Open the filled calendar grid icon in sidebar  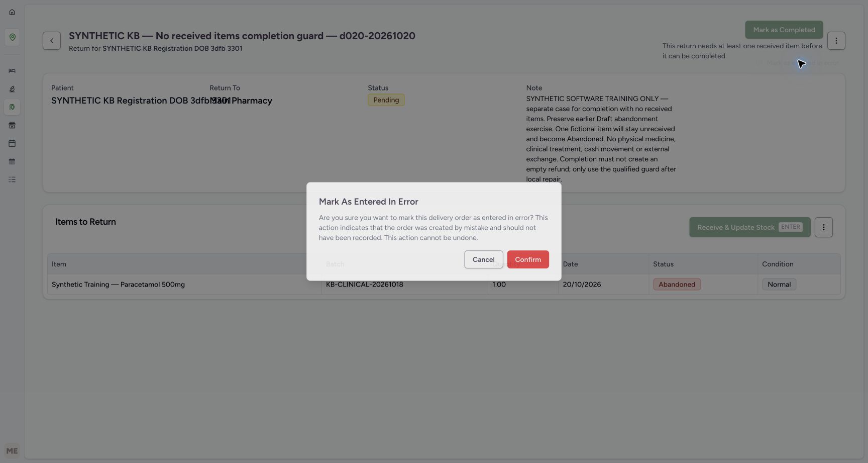pos(12,161)
